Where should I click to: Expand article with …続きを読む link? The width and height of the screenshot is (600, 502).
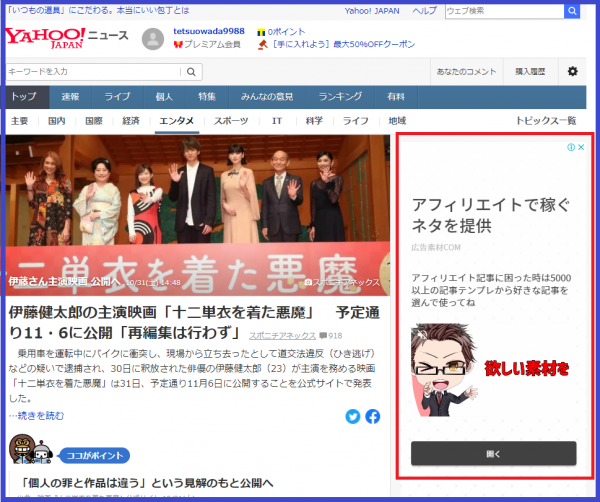37,416
